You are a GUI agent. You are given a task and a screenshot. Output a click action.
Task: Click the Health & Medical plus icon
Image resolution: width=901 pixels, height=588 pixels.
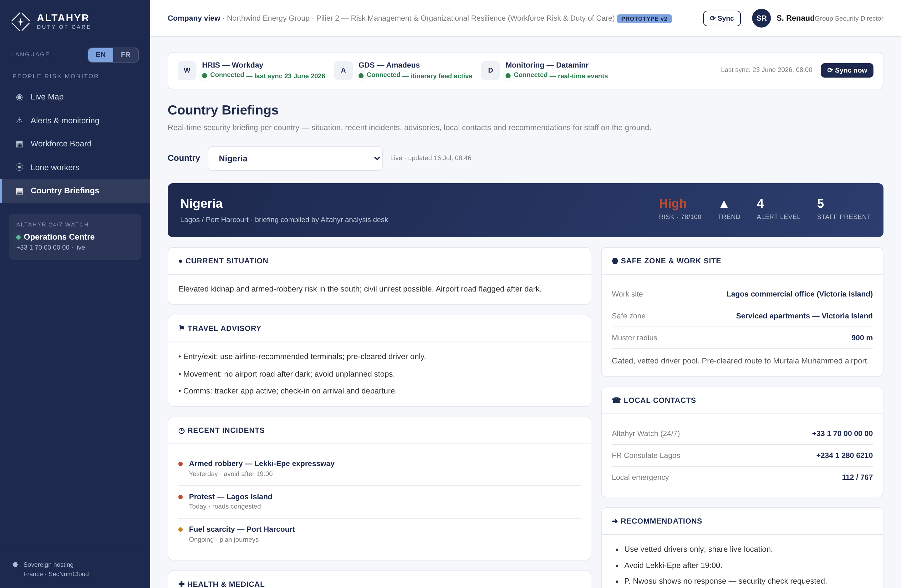pos(181,584)
